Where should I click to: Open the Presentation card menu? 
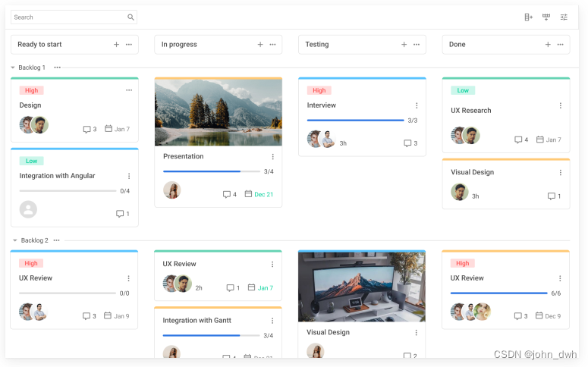click(272, 157)
